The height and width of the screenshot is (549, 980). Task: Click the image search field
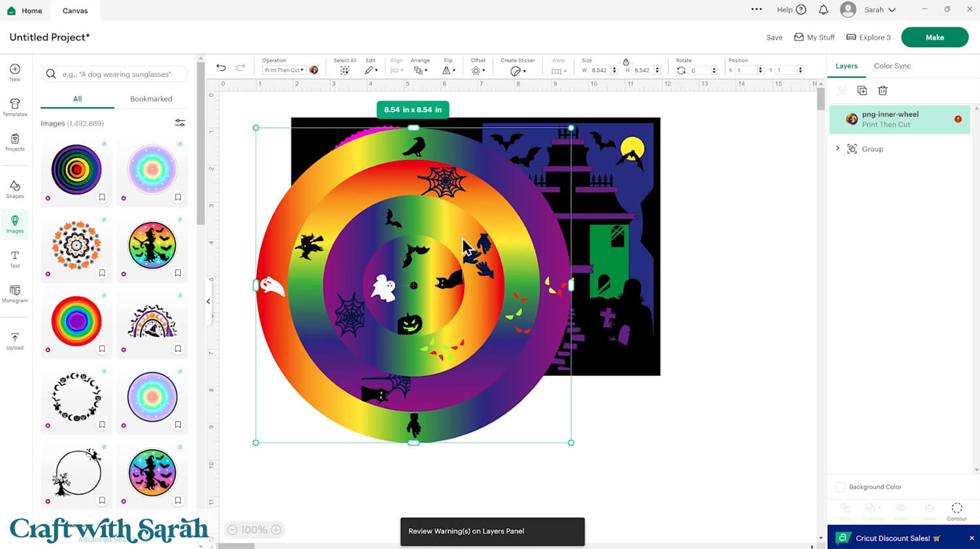click(115, 74)
